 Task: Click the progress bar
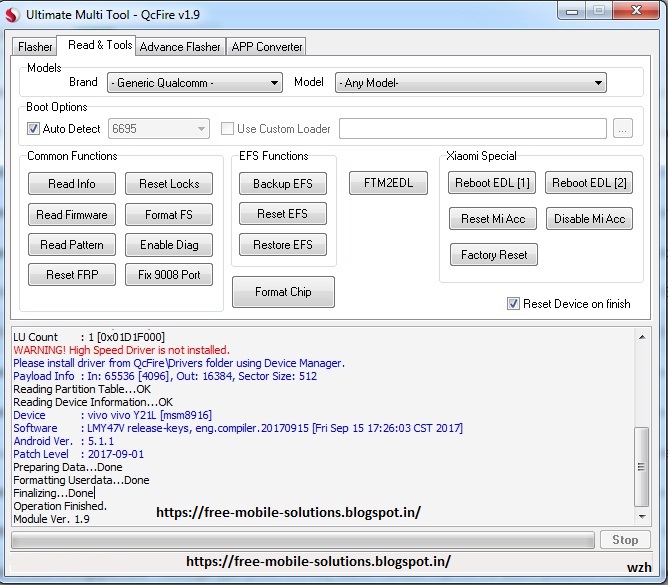pyautogui.click(x=303, y=540)
